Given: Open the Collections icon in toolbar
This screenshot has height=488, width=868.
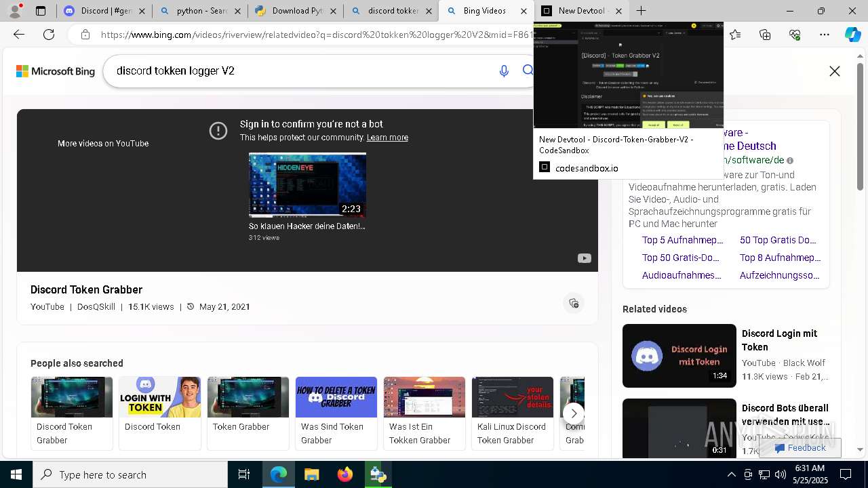Looking at the screenshot, I should coord(765,35).
